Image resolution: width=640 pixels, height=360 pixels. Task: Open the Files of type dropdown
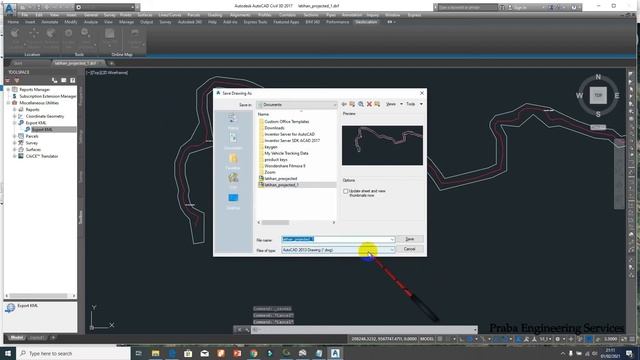pyautogui.click(x=338, y=249)
